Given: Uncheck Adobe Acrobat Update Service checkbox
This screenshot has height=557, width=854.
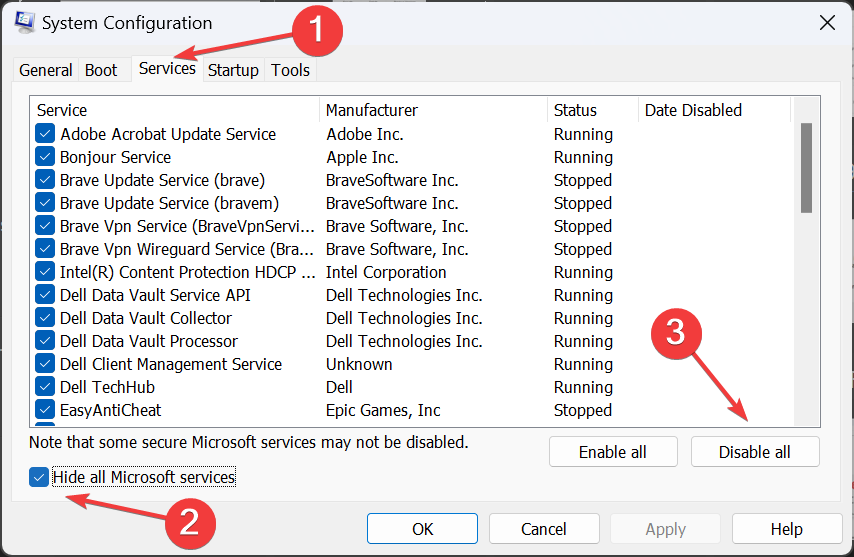Looking at the screenshot, I should click(x=45, y=134).
